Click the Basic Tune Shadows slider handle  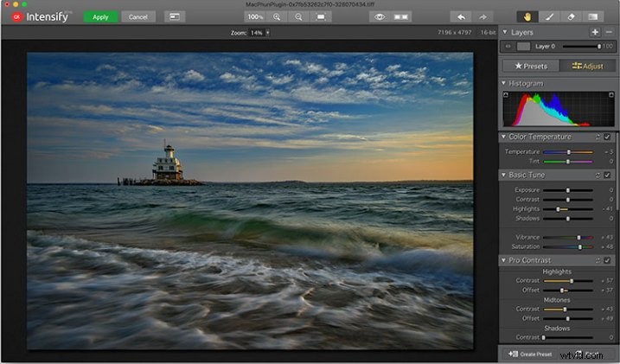(x=568, y=219)
